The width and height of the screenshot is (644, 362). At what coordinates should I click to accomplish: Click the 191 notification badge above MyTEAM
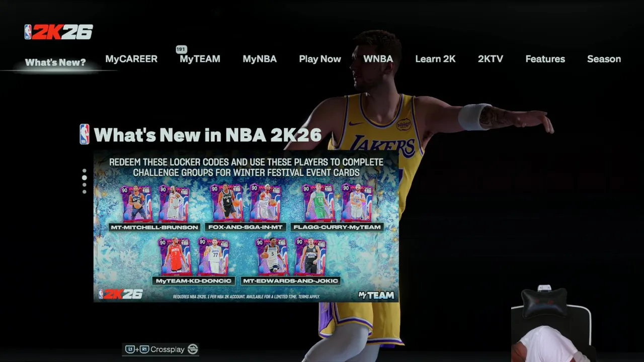[x=181, y=49]
